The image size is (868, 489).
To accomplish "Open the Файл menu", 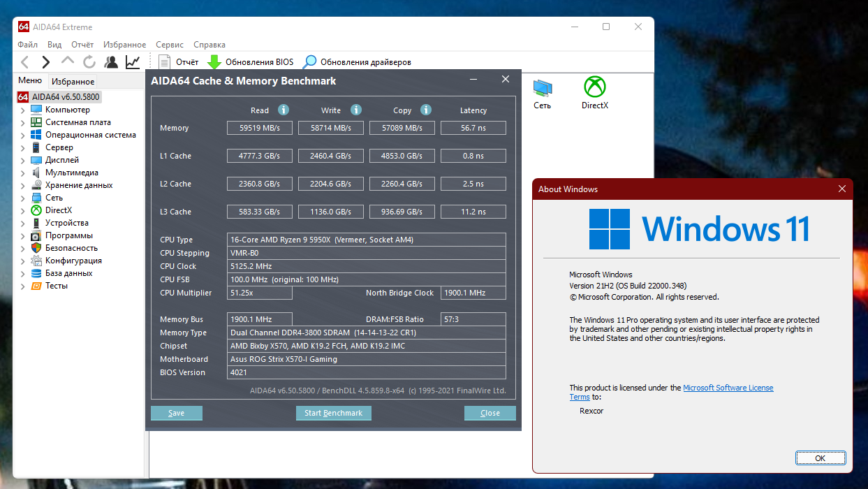I will 27,45.
